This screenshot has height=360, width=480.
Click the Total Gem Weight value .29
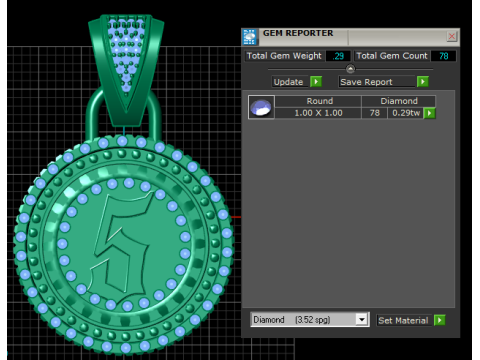[x=338, y=56]
